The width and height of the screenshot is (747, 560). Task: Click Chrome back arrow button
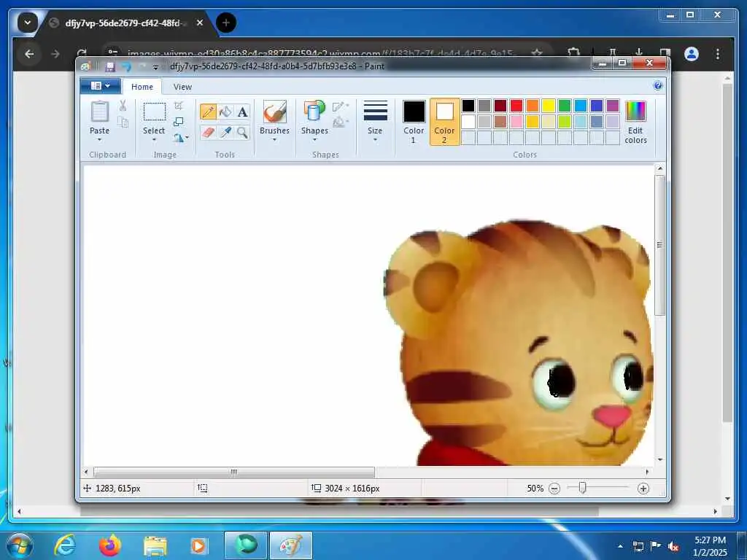(x=29, y=54)
